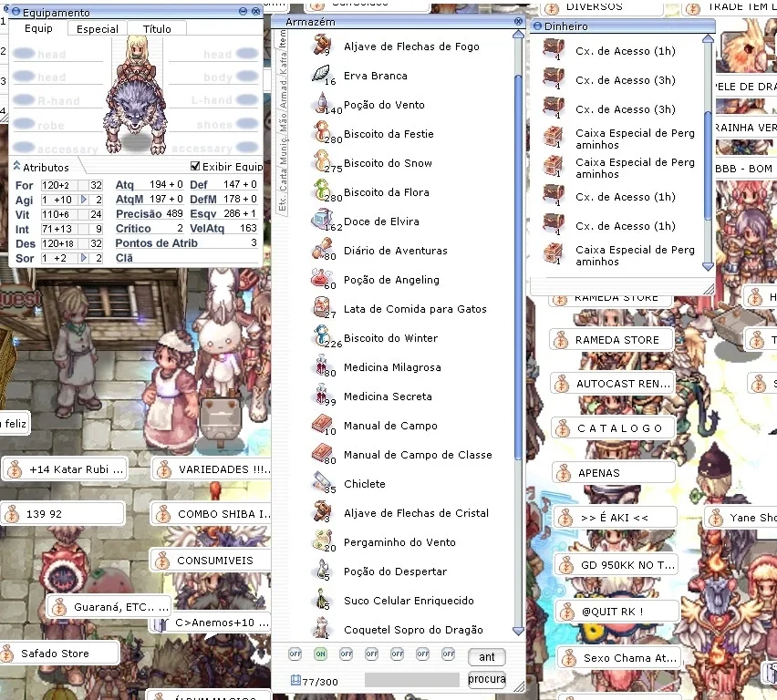This screenshot has width=777, height=700.
Task: Click the procura search button
Action: click(x=487, y=679)
